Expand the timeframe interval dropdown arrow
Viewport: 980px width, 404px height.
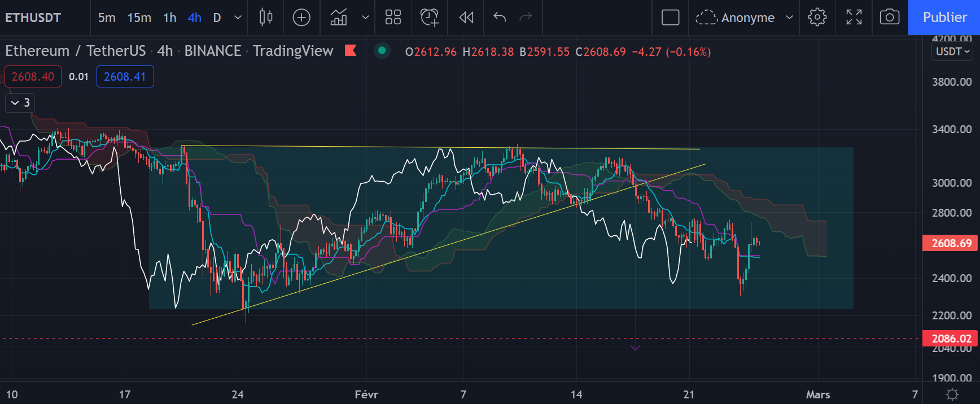click(238, 17)
